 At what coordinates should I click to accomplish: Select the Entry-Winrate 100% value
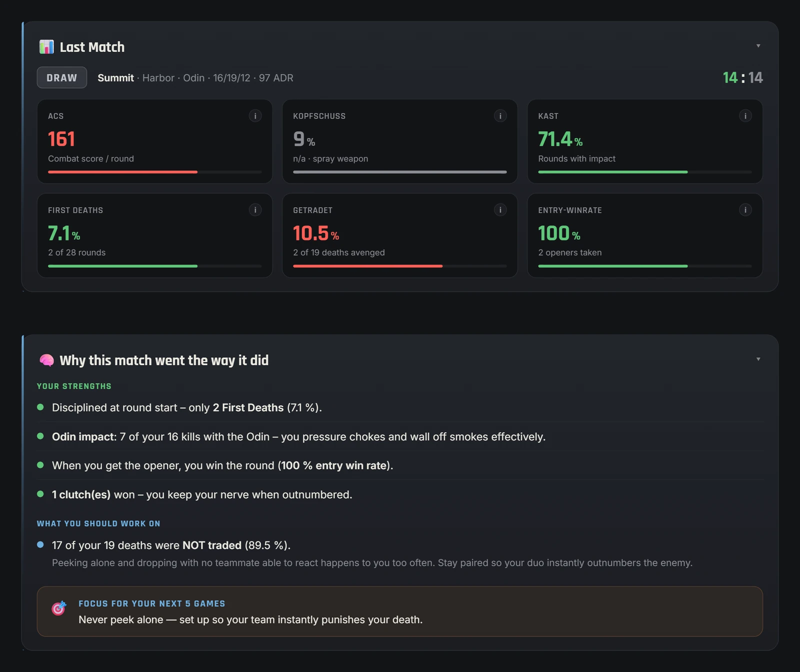[559, 233]
